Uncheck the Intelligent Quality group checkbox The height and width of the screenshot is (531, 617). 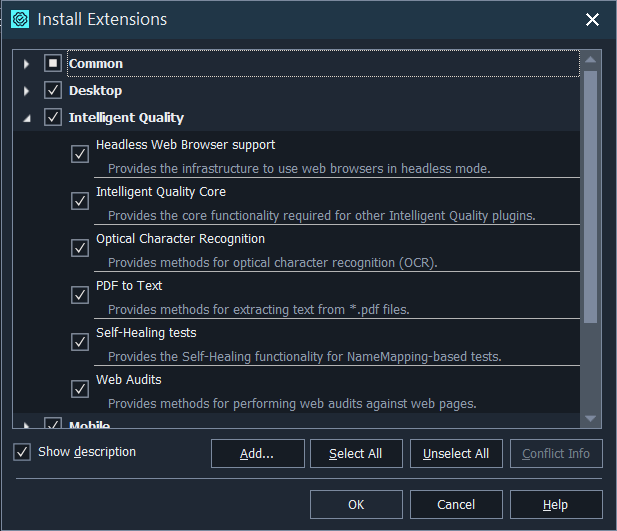53,118
